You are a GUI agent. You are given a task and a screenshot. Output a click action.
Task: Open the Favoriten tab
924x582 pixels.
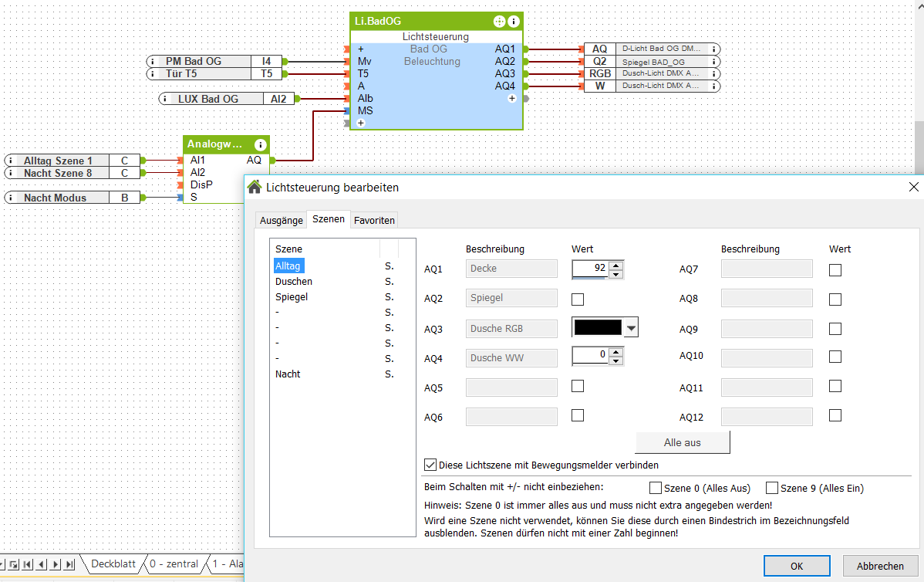tap(374, 220)
